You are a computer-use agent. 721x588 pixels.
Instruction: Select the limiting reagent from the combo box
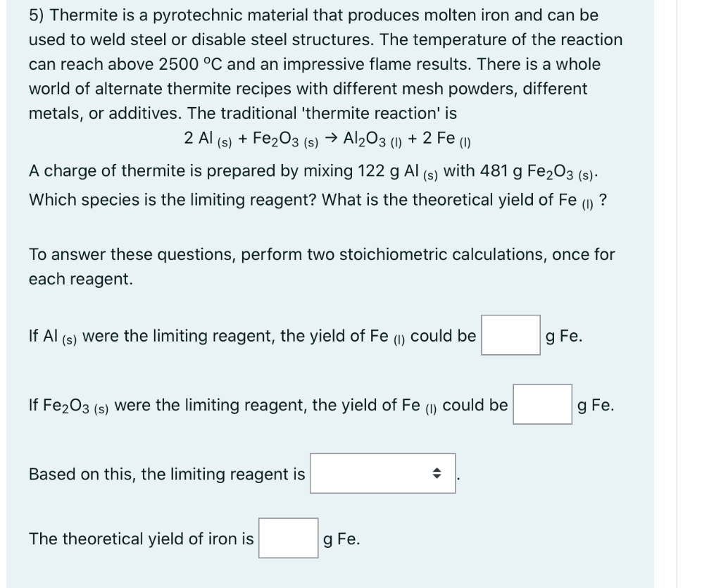point(381,474)
